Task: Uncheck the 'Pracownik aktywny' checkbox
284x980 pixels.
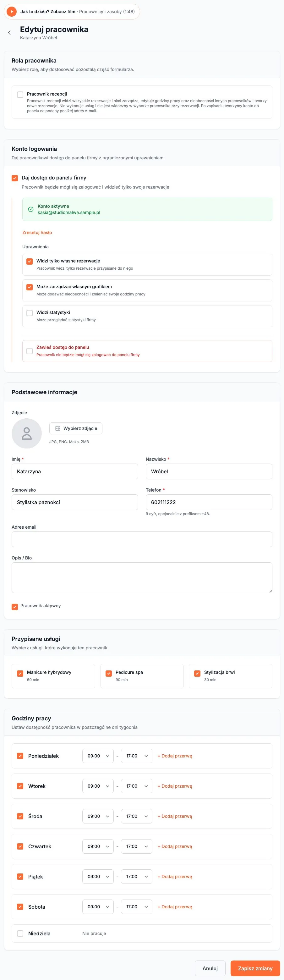Action: [15, 606]
